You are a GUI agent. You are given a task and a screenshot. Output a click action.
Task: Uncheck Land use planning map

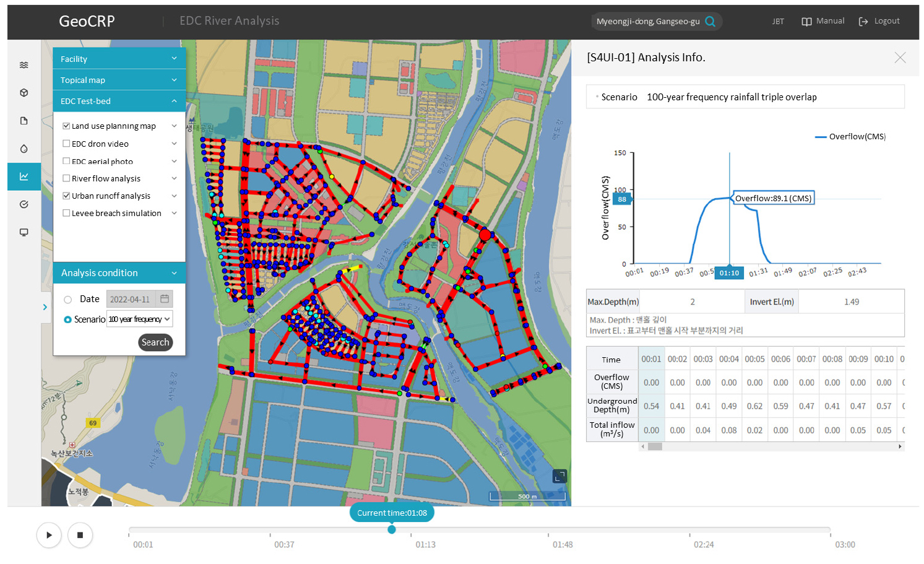pyautogui.click(x=66, y=126)
